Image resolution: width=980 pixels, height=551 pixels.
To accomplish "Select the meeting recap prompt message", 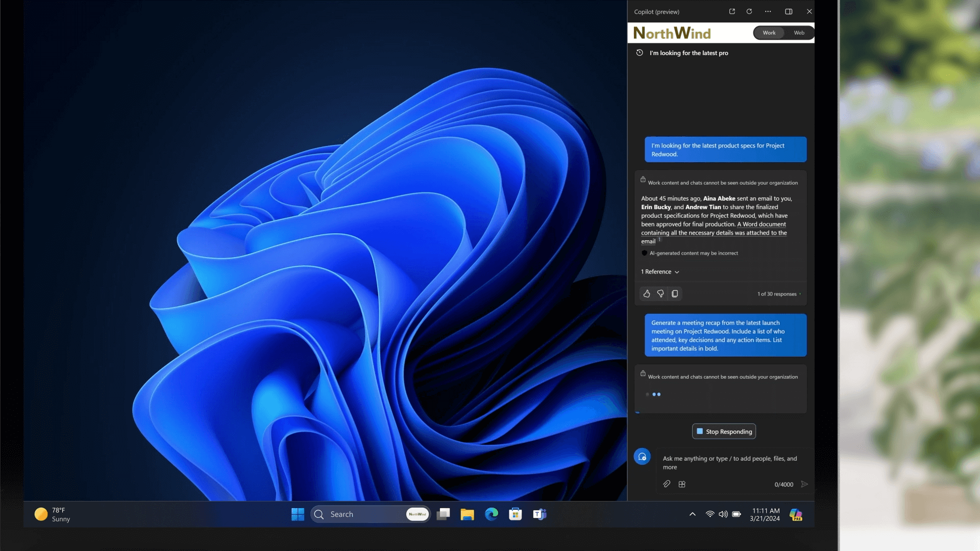I will tap(725, 335).
